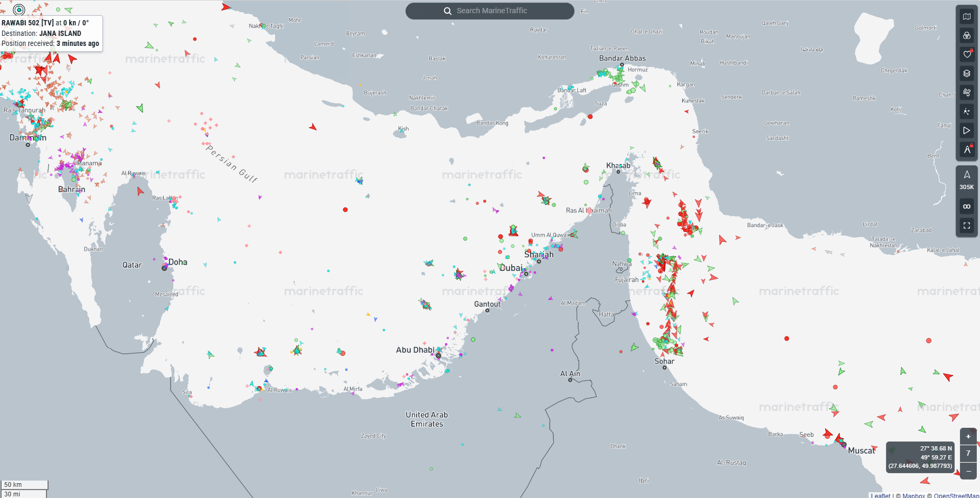Zoom in with the plus button
Image resolution: width=980 pixels, height=498 pixels.
(968, 436)
